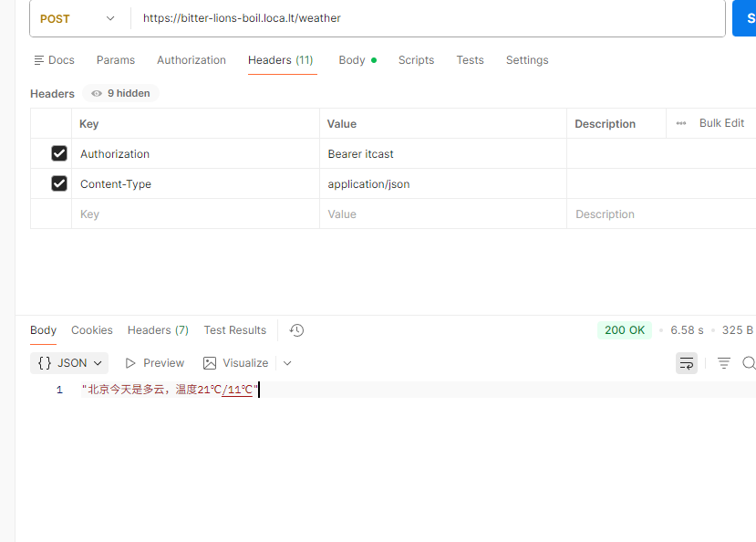Open Preview mode for the response

(x=154, y=363)
